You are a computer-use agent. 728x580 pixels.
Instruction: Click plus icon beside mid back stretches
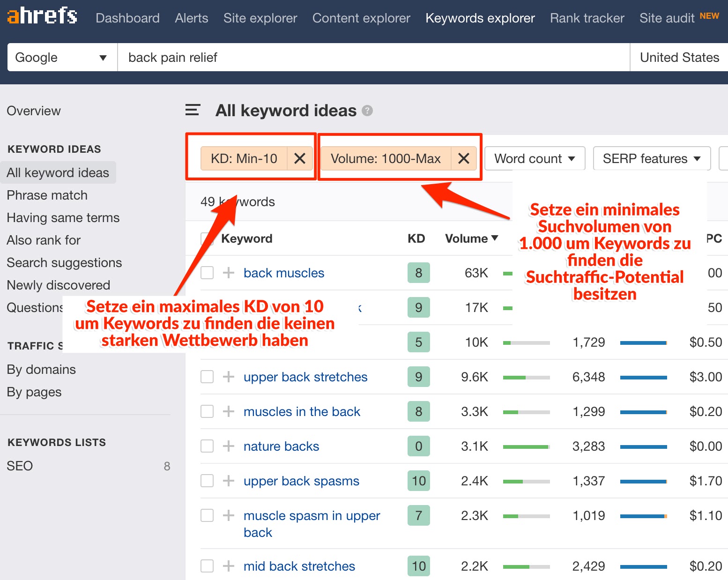(229, 566)
